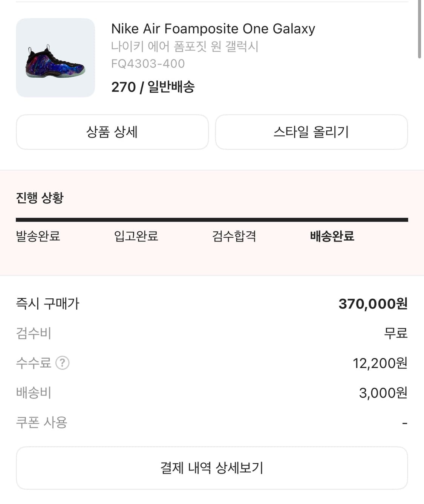Click the 진행 상황 section heading
Viewport: 424px width, 504px height.
pyautogui.click(x=40, y=197)
